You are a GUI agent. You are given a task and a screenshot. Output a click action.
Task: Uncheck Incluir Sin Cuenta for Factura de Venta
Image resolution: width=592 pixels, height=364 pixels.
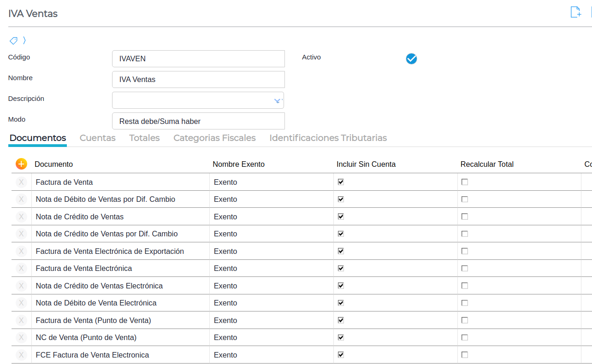[x=341, y=182]
